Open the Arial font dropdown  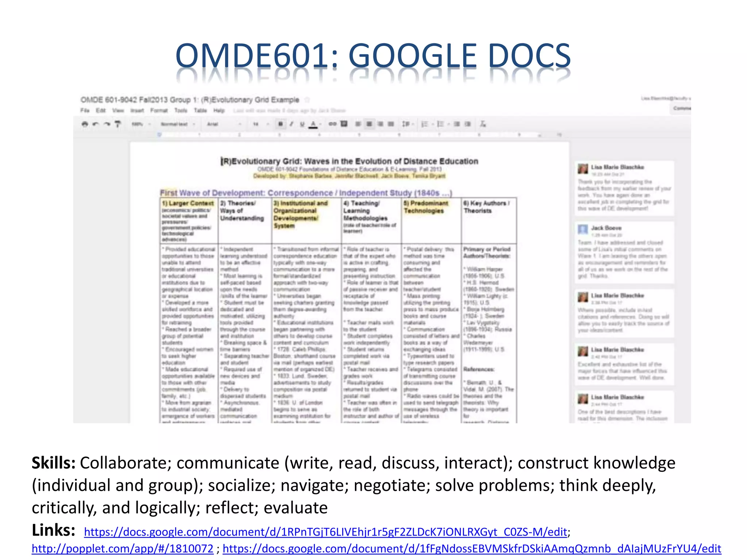[224, 124]
